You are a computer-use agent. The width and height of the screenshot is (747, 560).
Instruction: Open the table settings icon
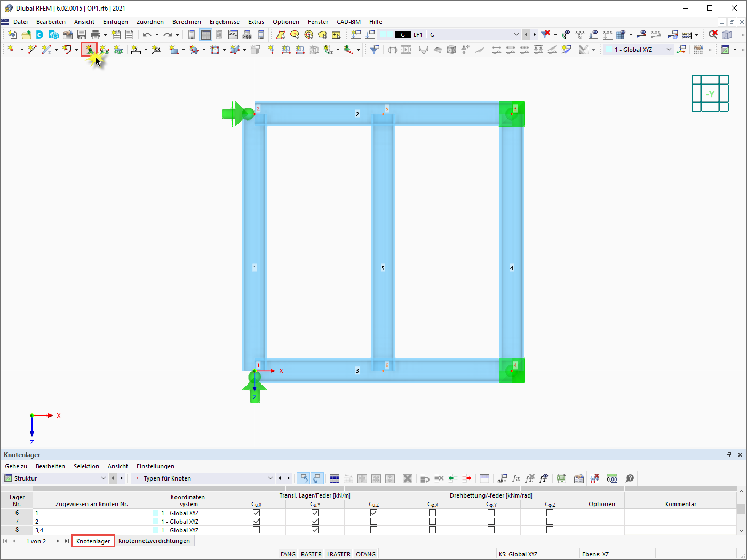click(578, 478)
